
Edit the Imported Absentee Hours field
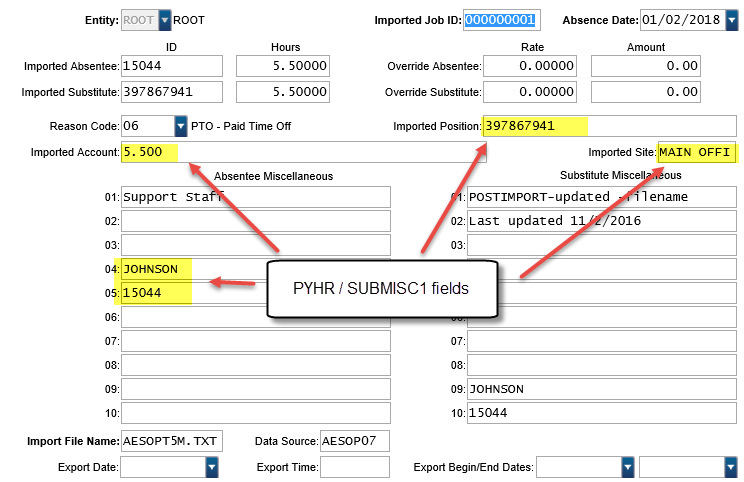[x=282, y=66]
